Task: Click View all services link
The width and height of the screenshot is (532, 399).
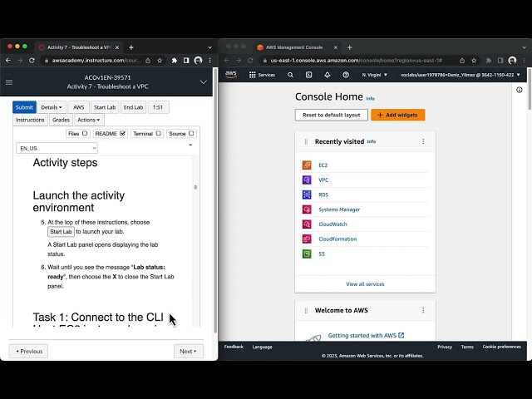Action: (x=365, y=284)
